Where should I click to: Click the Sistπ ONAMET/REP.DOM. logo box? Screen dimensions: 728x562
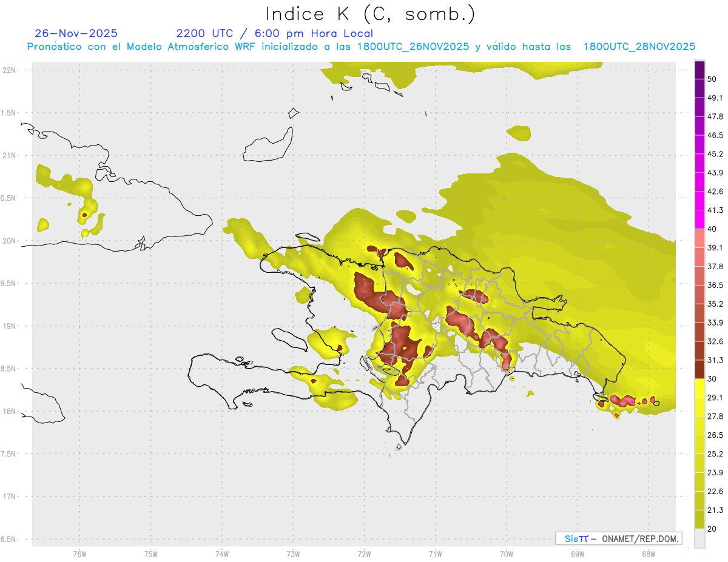point(618,538)
